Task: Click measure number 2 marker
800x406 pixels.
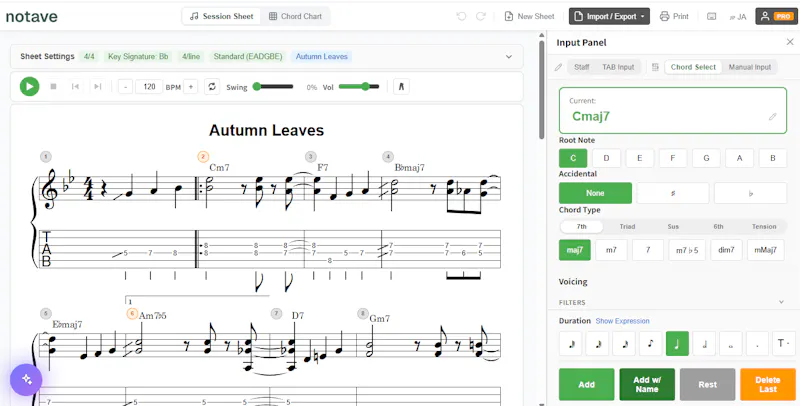Action: [203, 157]
